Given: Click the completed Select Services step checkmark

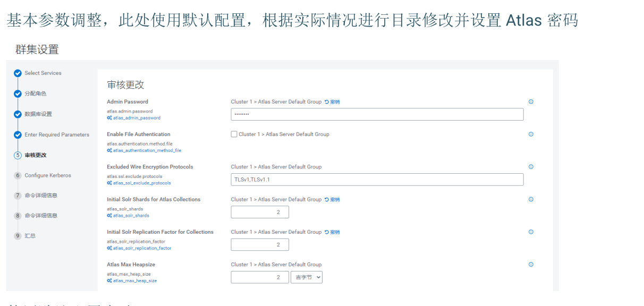Looking at the screenshot, I should [x=18, y=73].
